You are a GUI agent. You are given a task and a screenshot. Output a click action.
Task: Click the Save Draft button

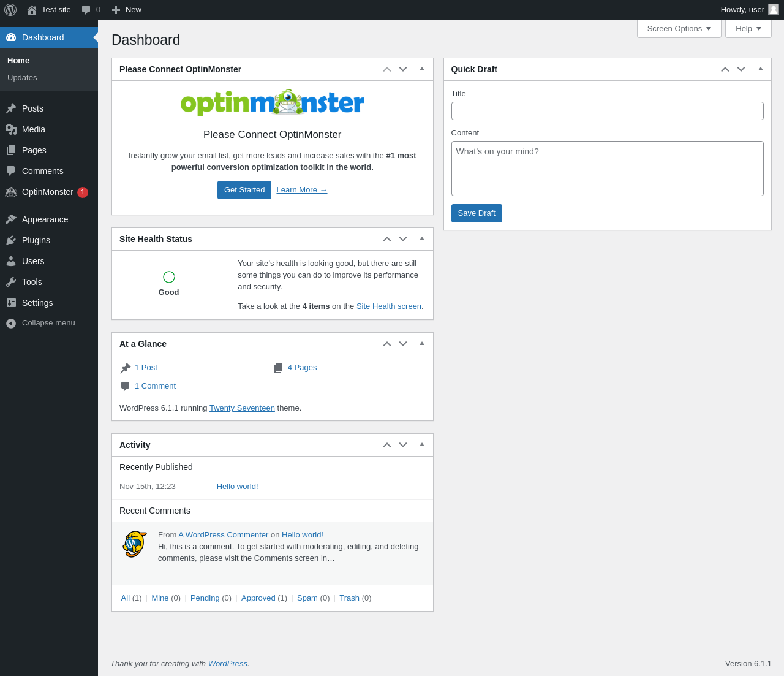point(477,213)
